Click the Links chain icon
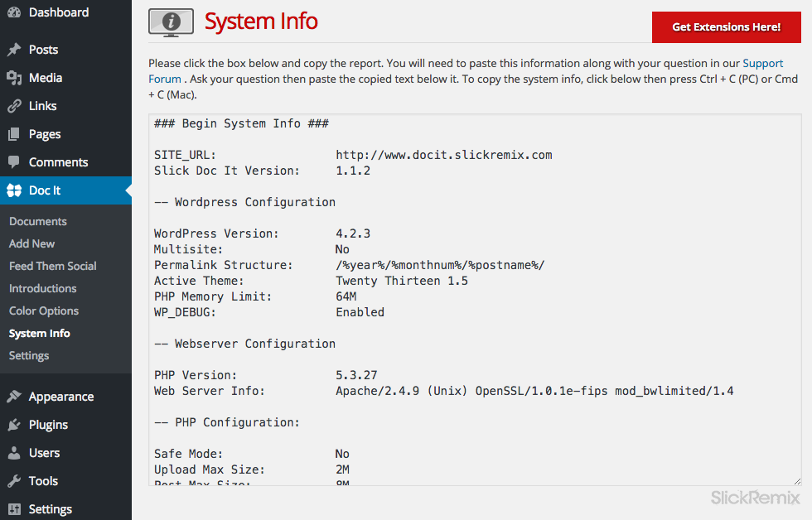812x520 pixels. pyautogui.click(x=14, y=106)
